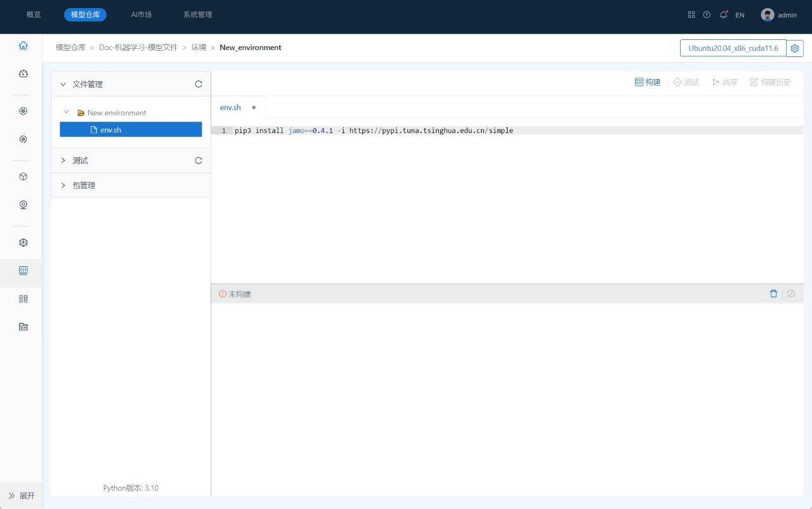Open environment settings gear icon
Screen dimensions: 812x509
tap(795, 48)
